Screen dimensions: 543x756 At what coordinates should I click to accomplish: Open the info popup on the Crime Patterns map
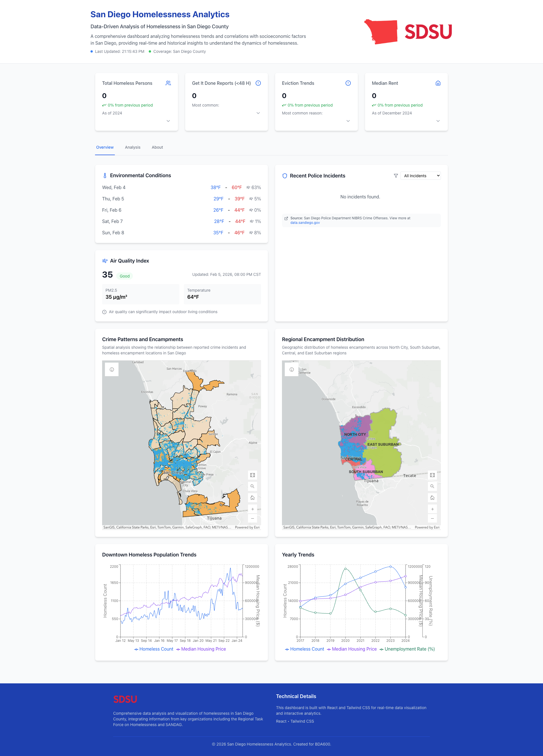[x=111, y=369]
